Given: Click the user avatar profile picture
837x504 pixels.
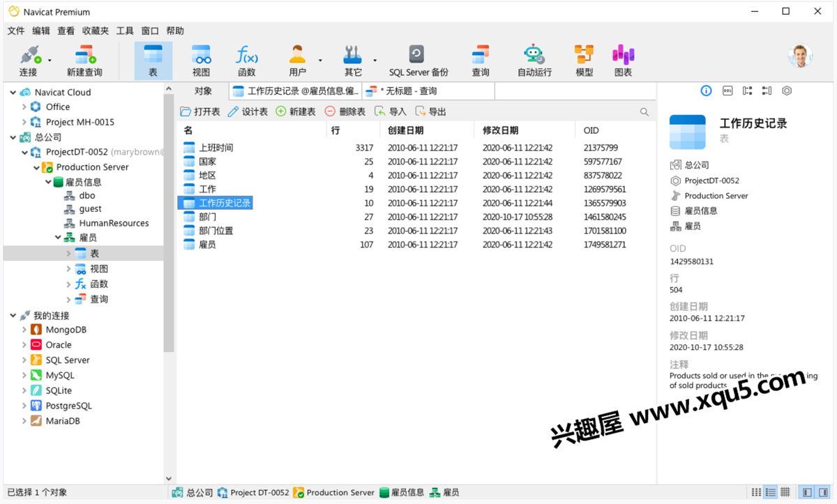Looking at the screenshot, I should (800, 56).
